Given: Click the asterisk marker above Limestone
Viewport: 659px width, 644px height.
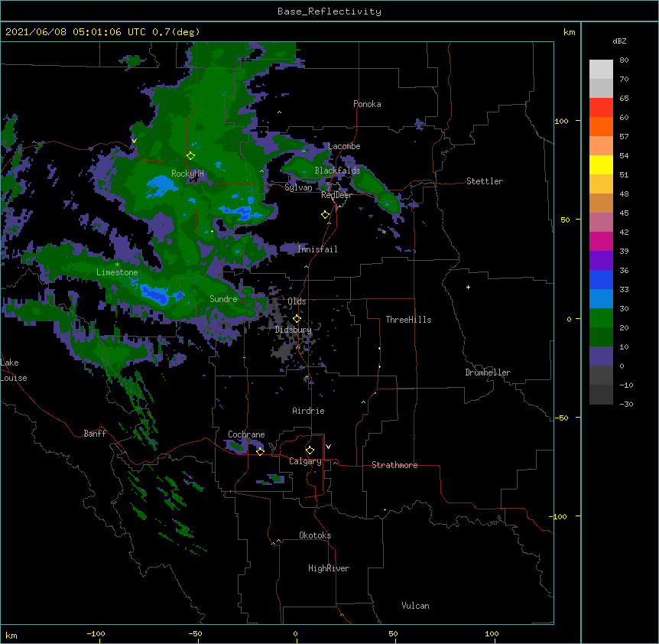Looking at the screenshot, I should pyautogui.click(x=117, y=265).
